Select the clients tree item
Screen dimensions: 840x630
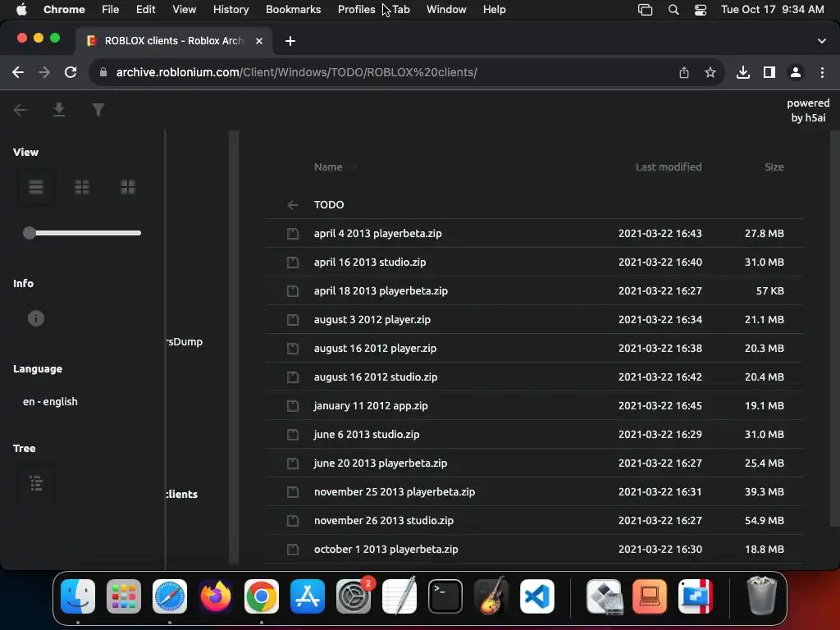[x=182, y=495]
